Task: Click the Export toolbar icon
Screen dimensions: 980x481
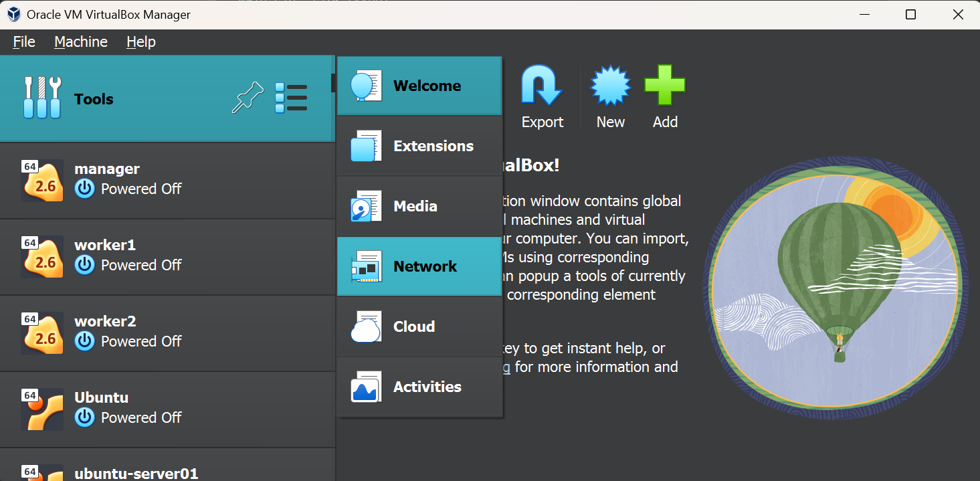Action: click(542, 86)
